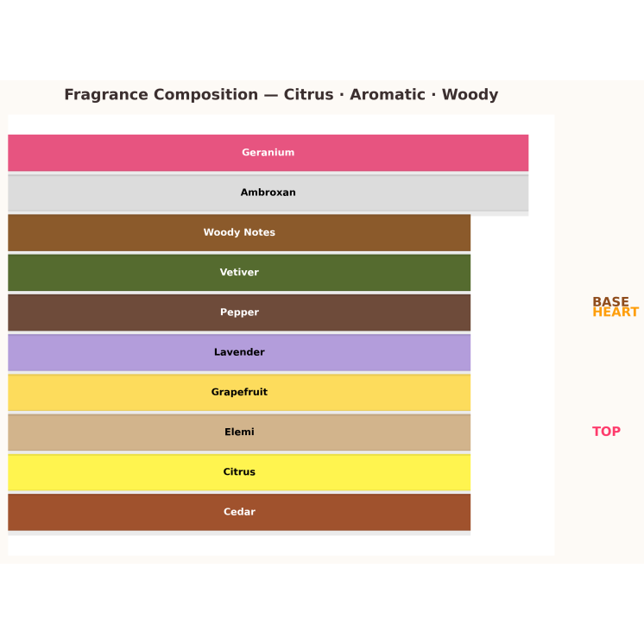Click the 'Woody Notes' text label
This screenshot has height=644, width=644.
click(x=239, y=232)
